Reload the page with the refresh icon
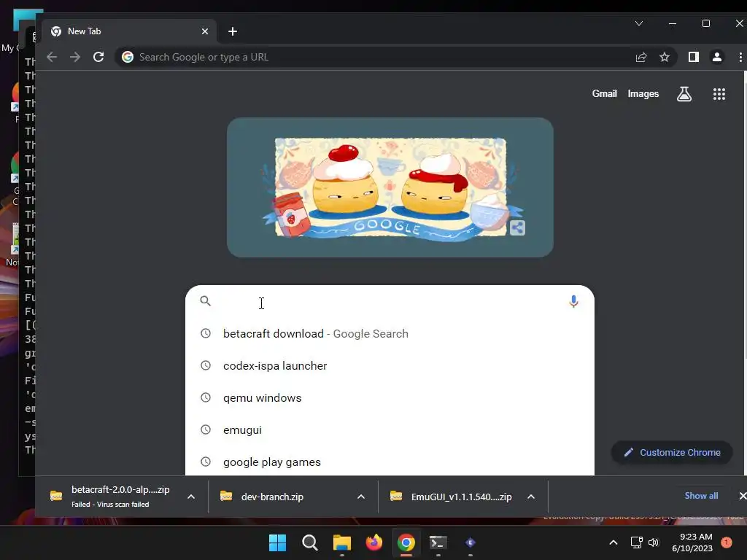Image resolution: width=747 pixels, height=560 pixels. [98, 57]
